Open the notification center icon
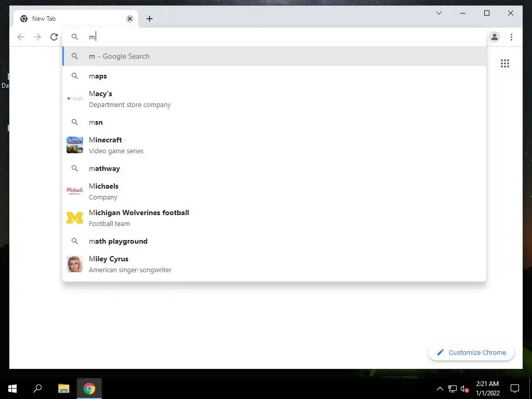 (515, 389)
